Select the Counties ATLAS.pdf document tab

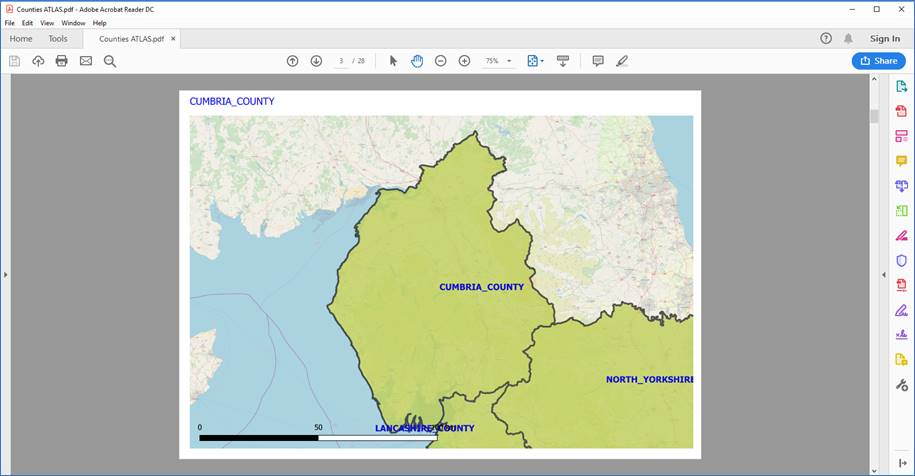tap(131, 38)
